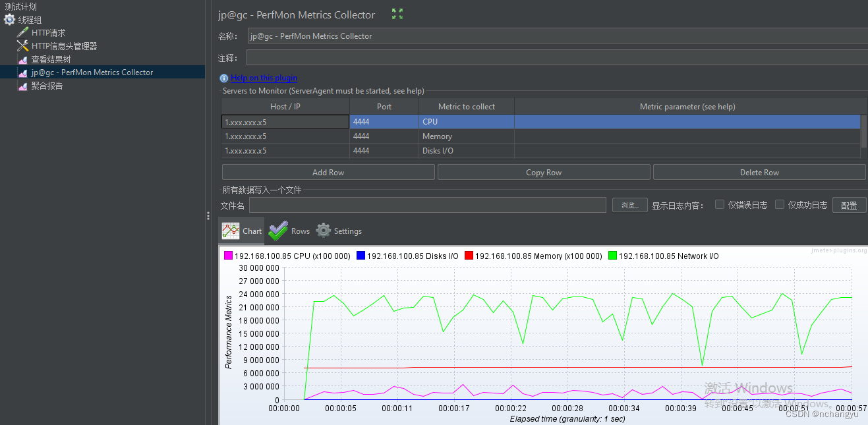Click the green Network I/O legend swatch
The width and height of the screenshot is (868, 425).
(612, 256)
